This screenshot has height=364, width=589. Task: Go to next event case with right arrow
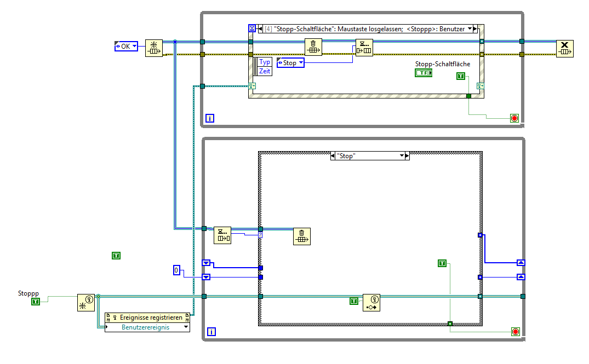475,28
